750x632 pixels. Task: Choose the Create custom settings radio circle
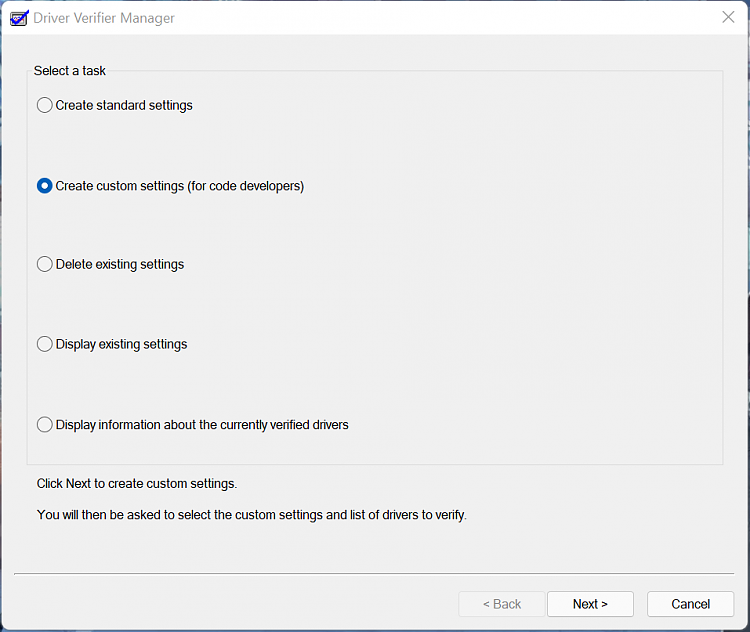(44, 186)
